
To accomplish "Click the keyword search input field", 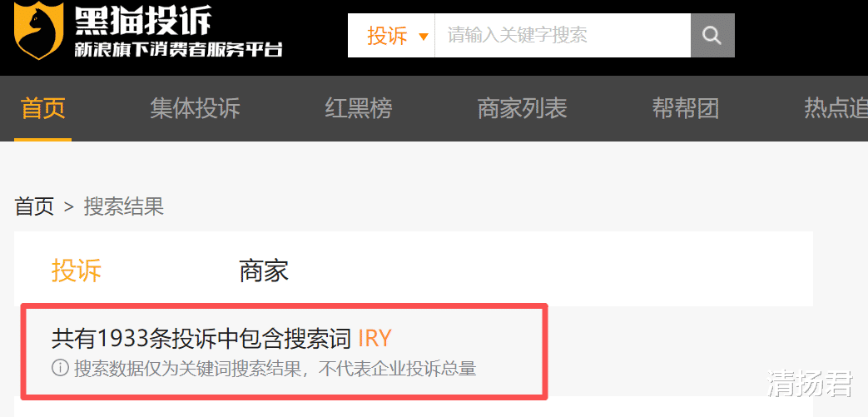I will pyautogui.click(x=563, y=36).
